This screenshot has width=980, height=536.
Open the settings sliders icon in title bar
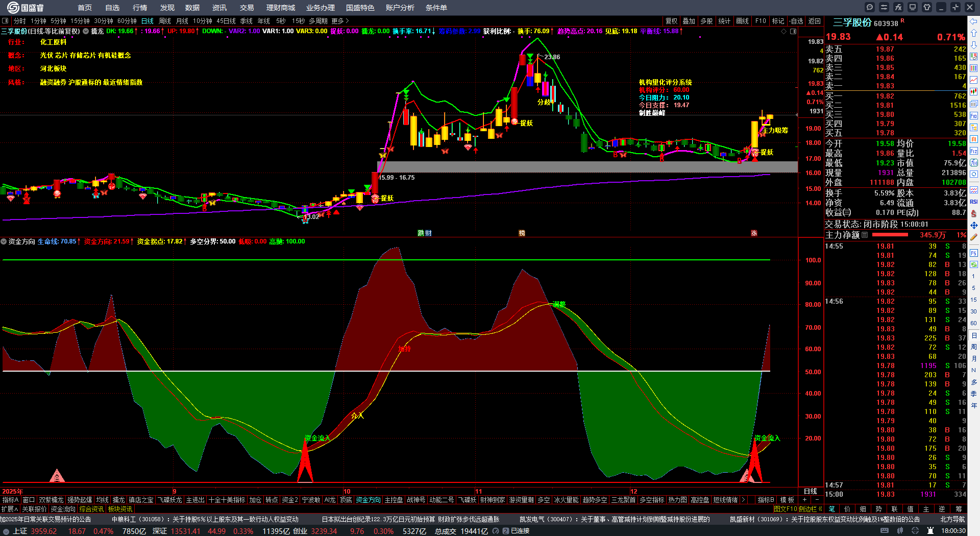tap(884, 7)
